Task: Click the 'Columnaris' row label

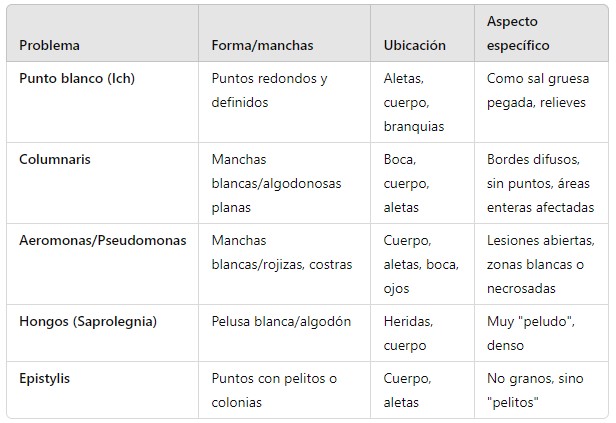Action: point(55,159)
